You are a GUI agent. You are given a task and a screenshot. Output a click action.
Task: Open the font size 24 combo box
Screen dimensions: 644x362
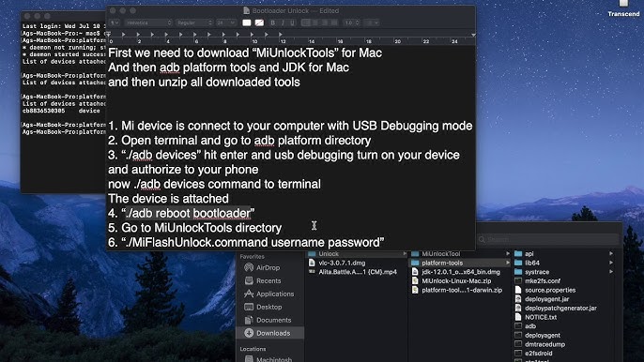(226, 23)
